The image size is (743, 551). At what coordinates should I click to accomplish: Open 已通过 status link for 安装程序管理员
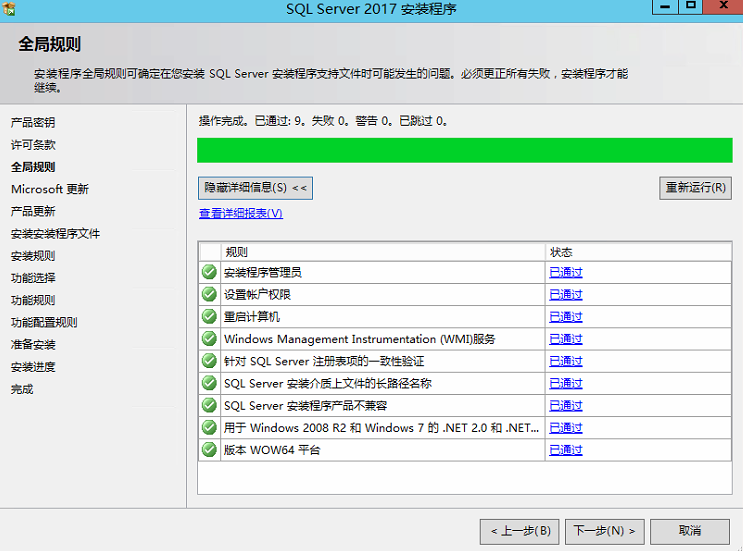pyautogui.click(x=566, y=272)
